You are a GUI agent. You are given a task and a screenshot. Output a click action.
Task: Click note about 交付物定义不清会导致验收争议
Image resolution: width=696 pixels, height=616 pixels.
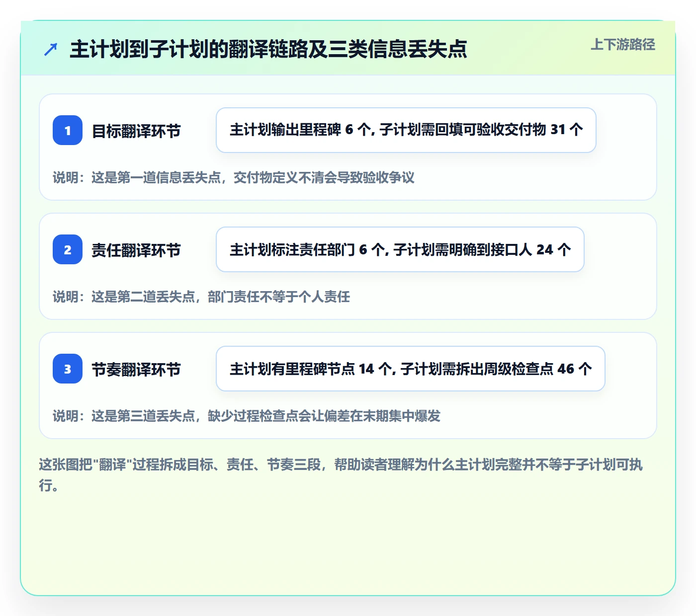tap(234, 177)
